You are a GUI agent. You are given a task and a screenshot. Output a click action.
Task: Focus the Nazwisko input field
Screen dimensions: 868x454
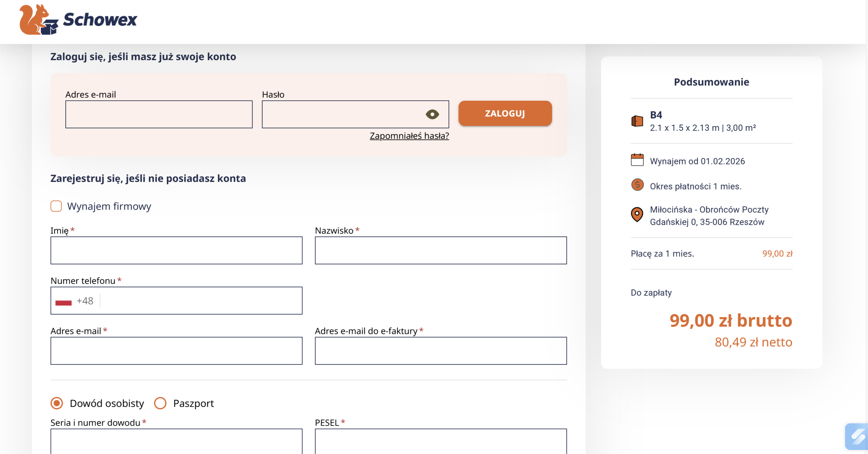[440, 251]
